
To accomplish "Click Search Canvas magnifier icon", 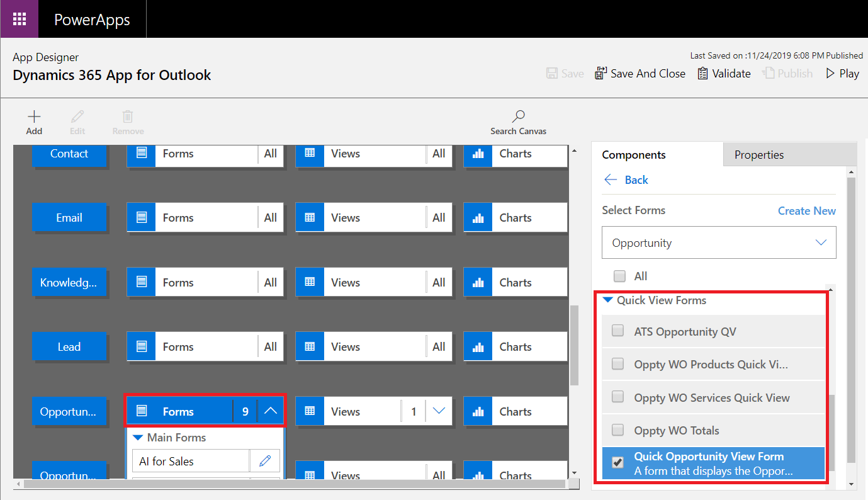I will point(518,116).
